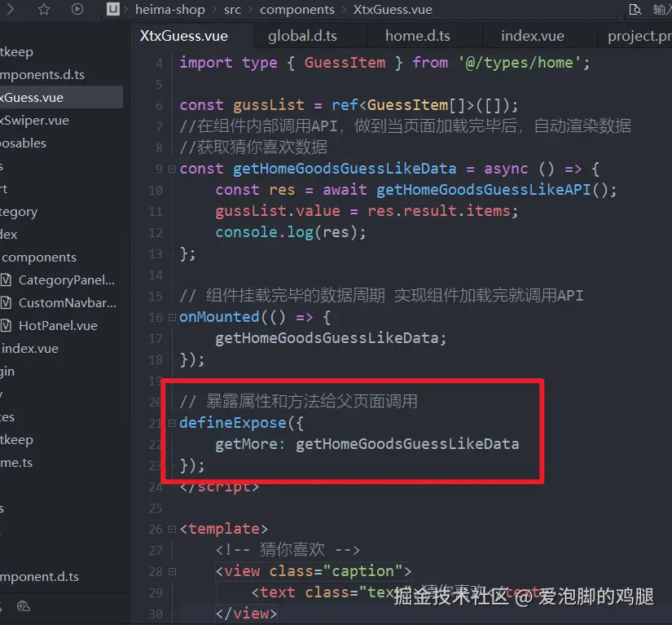The height and width of the screenshot is (625, 672).
Task: Click getHomeGoodsGuessLikeAPI call on line 10
Action: [483, 190]
